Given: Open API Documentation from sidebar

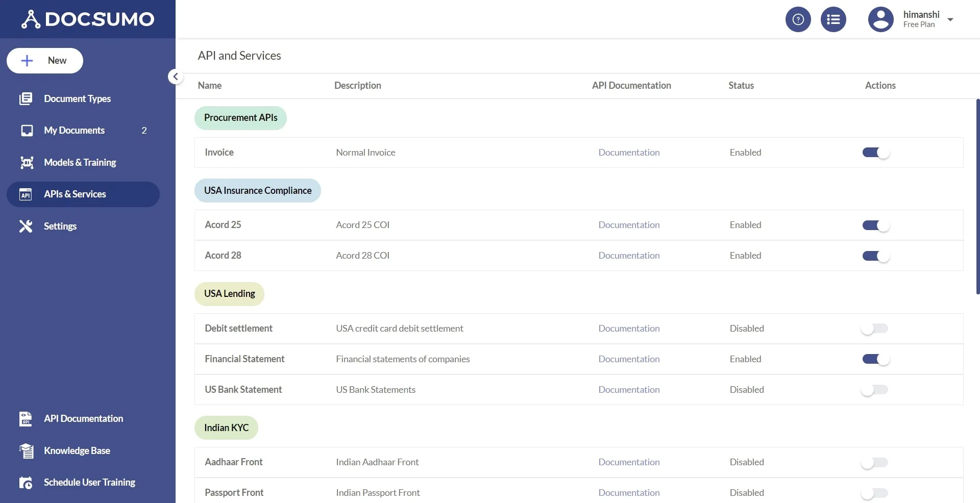Looking at the screenshot, I should (83, 418).
